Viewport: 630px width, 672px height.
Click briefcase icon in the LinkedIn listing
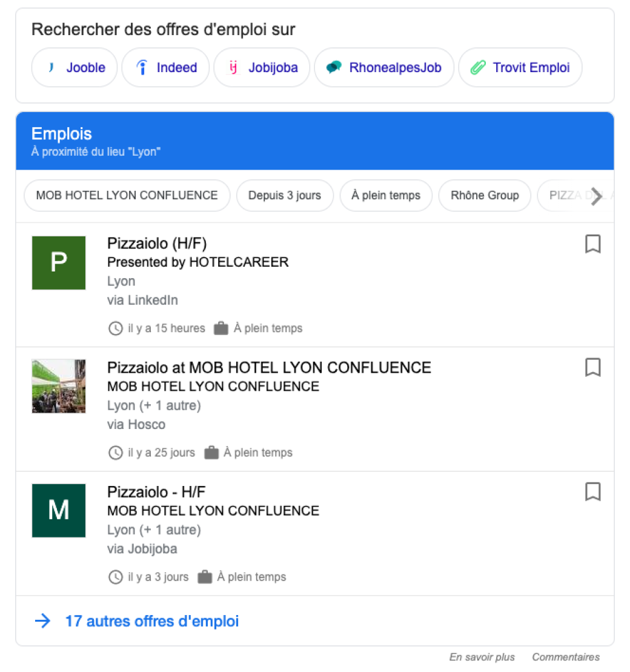pyautogui.click(x=220, y=328)
